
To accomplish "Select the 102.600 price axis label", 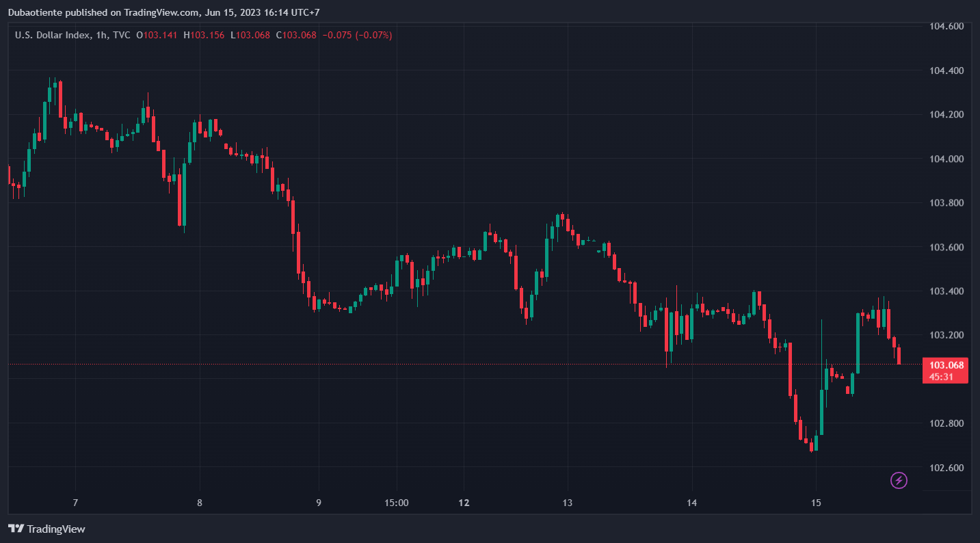I will pyautogui.click(x=946, y=468).
